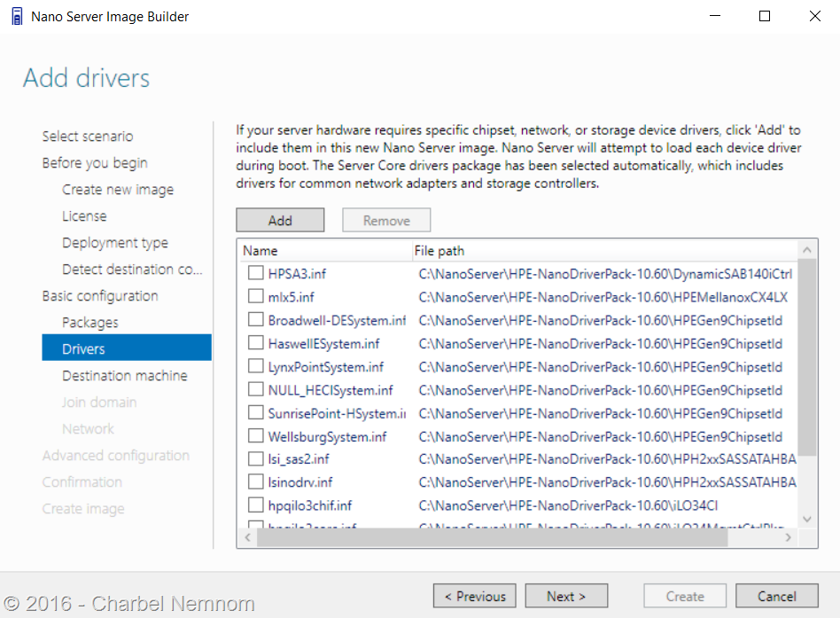Click the Add driver button

(280, 220)
